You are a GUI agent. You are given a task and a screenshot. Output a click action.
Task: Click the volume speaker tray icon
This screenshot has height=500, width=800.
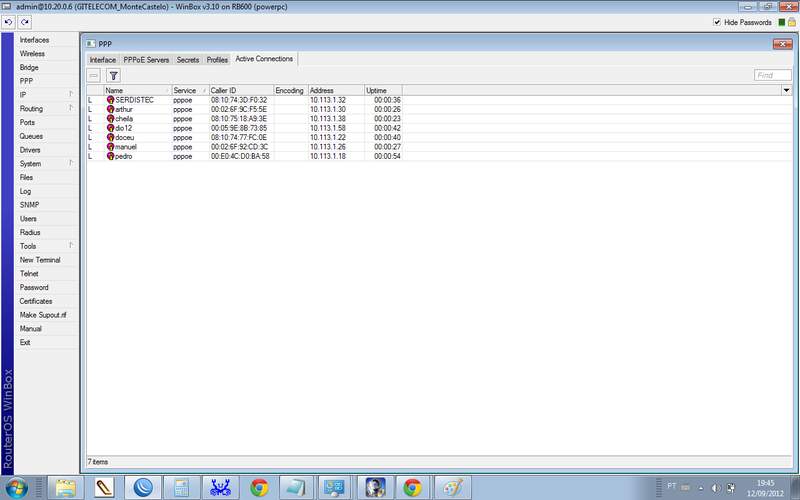coord(715,488)
